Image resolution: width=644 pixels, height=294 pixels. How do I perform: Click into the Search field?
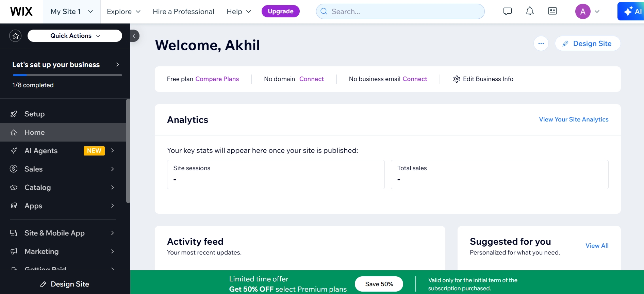pyautogui.click(x=400, y=12)
